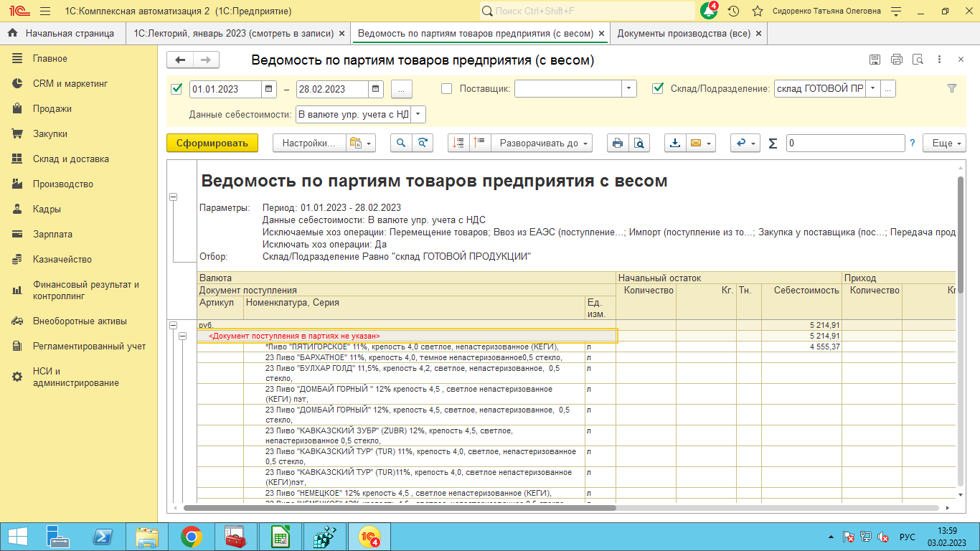Open header print preview icon
980x551 pixels.
pyautogui.click(x=918, y=60)
